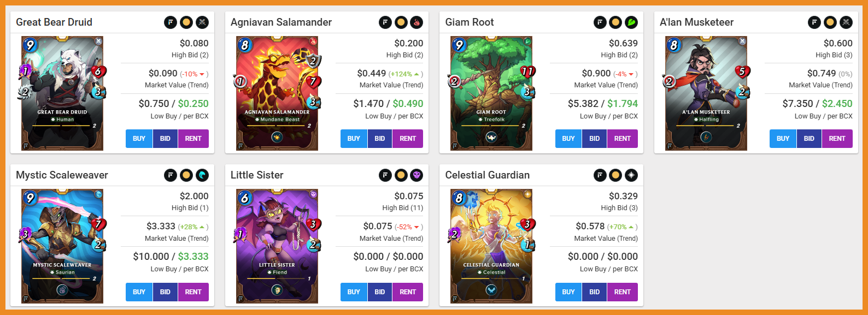Viewport: 868px width, 315px height.
Task: Click the life element icon on Celestial Guardian
Action: point(631,175)
